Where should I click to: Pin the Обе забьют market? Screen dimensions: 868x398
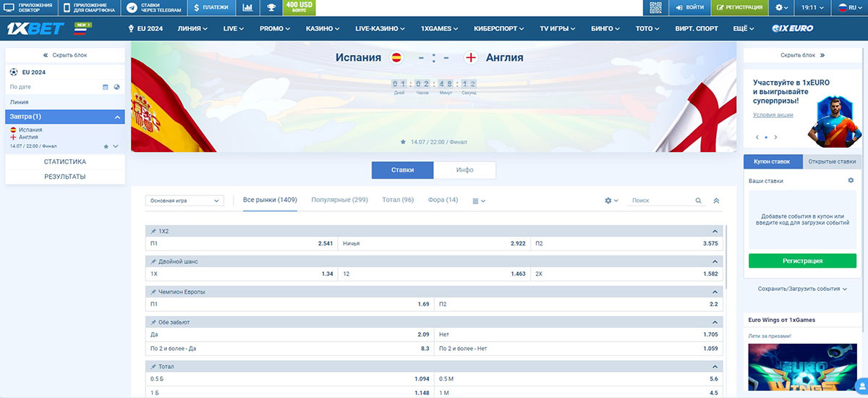153,322
